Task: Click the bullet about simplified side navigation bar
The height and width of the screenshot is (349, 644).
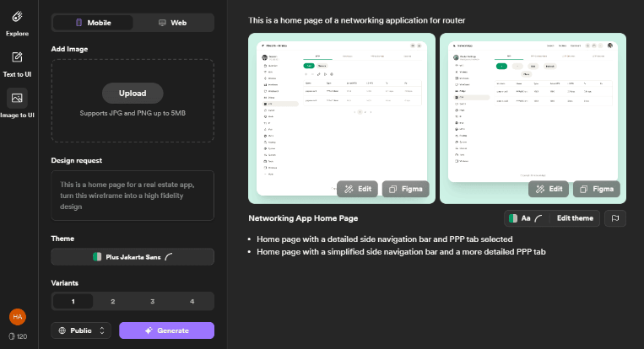Action: pos(401,252)
